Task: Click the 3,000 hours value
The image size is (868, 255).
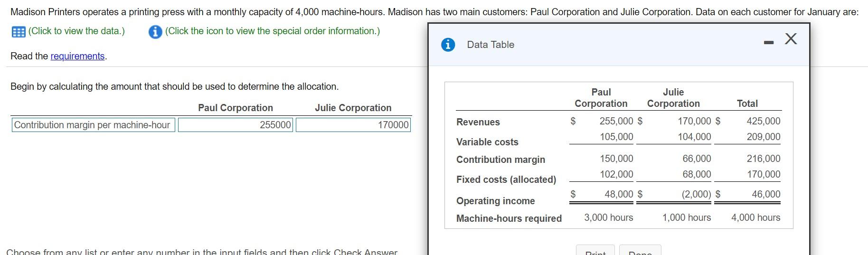Action: coord(609,217)
